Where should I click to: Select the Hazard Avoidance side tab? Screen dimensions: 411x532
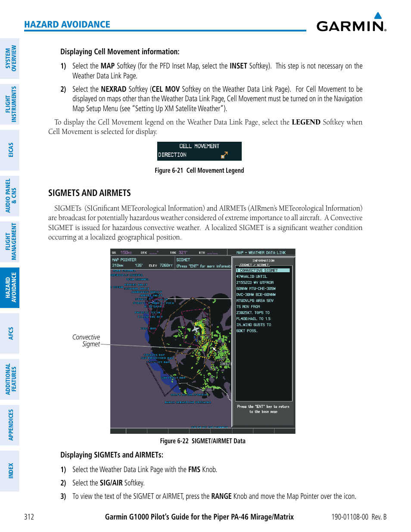(9, 287)
